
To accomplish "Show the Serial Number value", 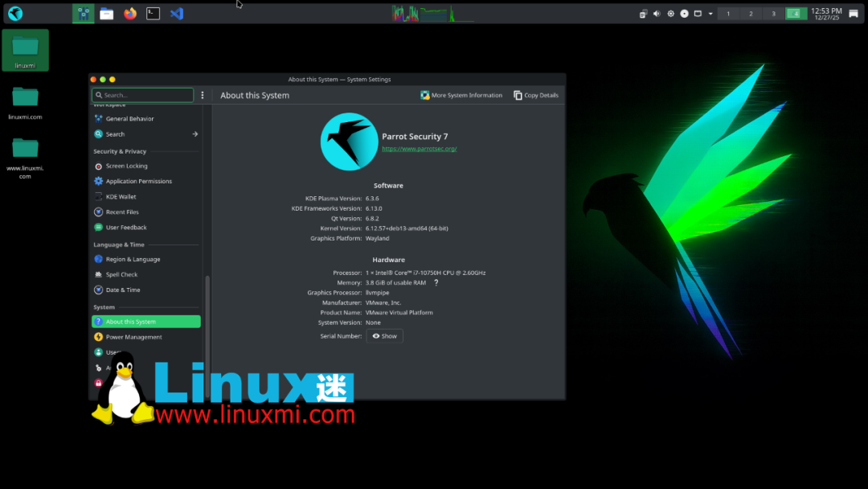I will (x=384, y=335).
